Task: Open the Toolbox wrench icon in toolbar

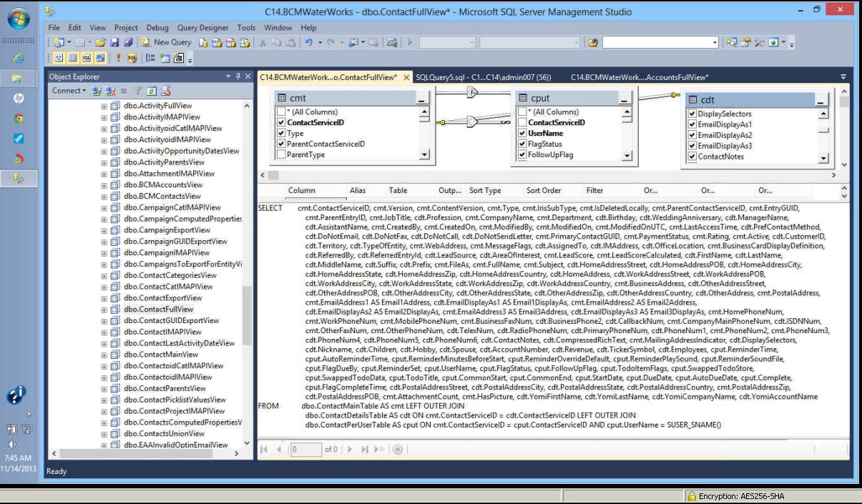Action: [x=758, y=42]
